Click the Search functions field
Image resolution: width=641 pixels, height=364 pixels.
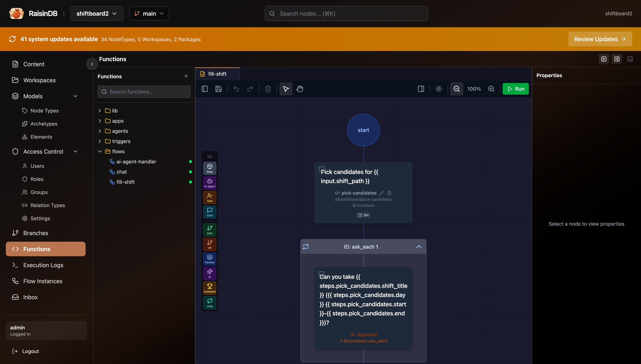coord(144,92)
